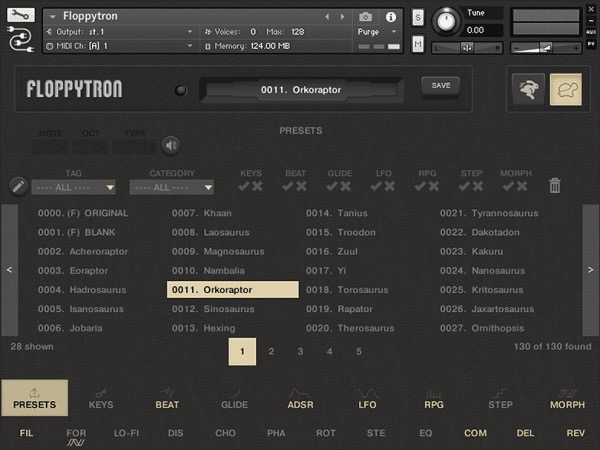Image resolution: width=600 pixels, height=450 pixels.
Task: Open the wrench instrument options icon
Action: point(21,15)
